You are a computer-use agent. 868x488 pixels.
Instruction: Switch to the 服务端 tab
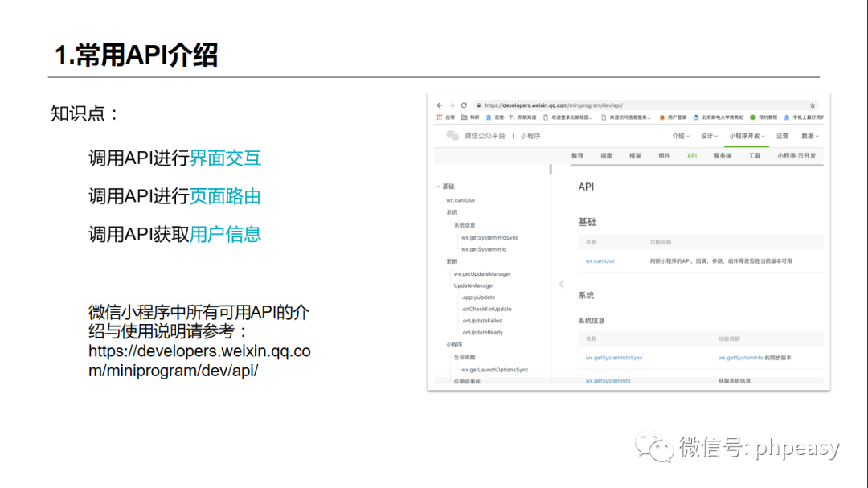(x=723, y=156)
